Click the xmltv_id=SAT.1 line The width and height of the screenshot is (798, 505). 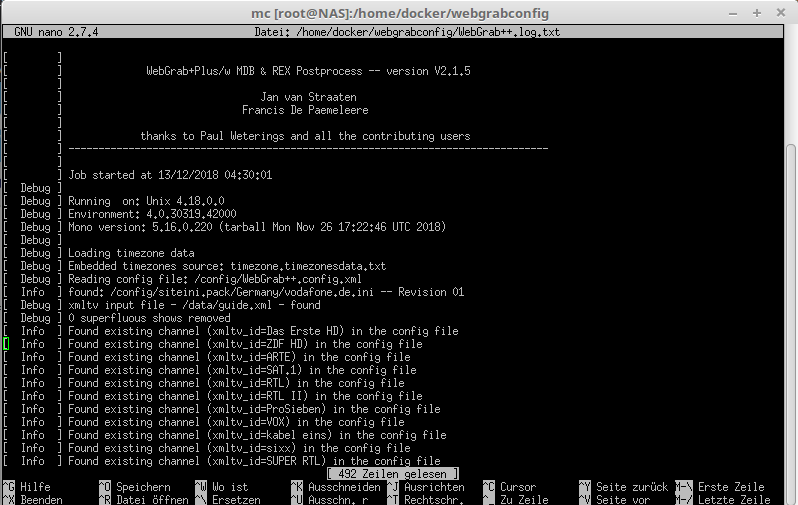pos(242,370)
